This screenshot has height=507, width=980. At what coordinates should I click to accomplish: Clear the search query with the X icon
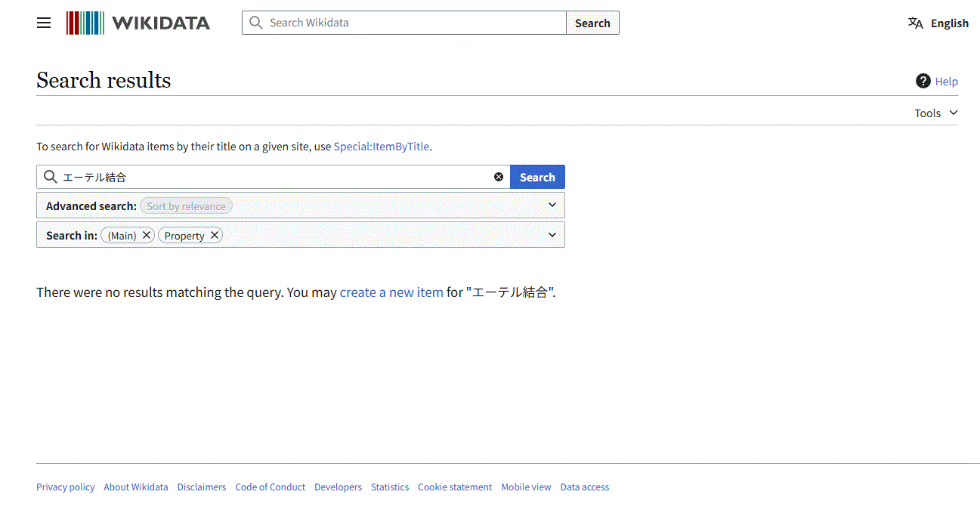click(x=499, y=176)
